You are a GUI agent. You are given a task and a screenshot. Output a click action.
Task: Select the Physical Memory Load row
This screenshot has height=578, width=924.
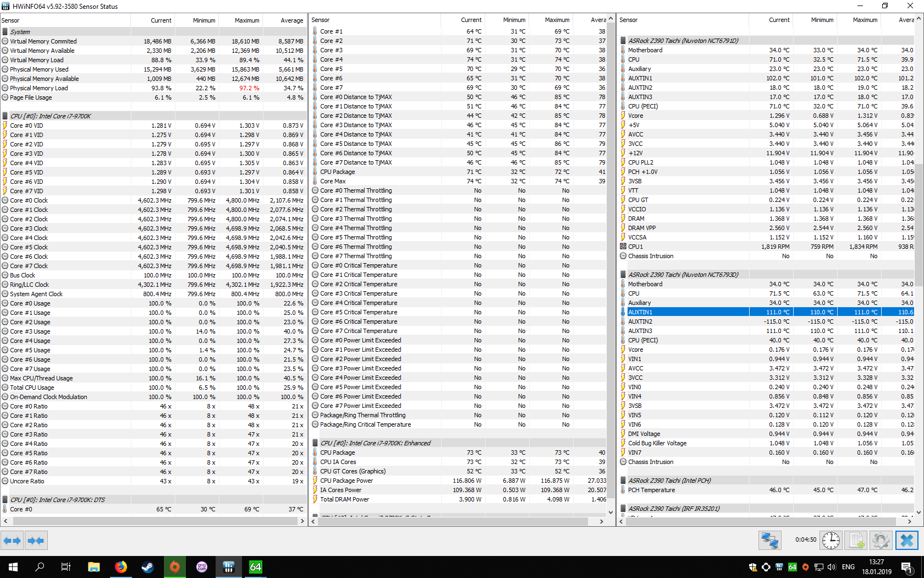coord(153,88)
